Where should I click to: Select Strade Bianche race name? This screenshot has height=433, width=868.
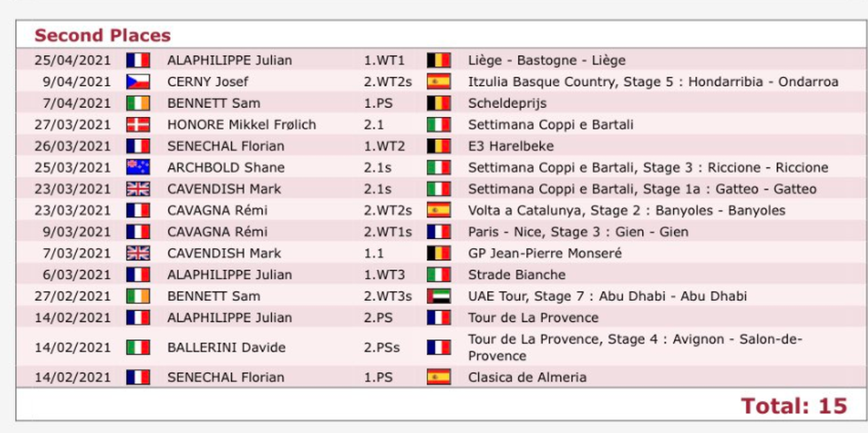tap(517, 274)
